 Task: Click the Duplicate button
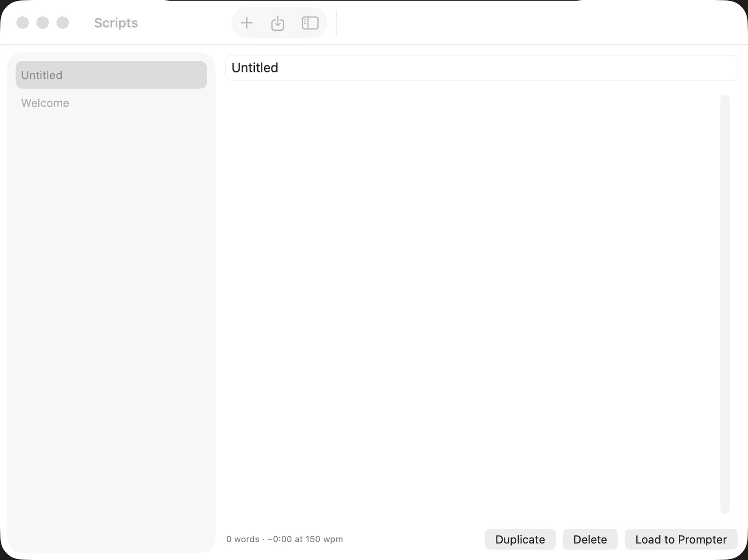(x=520, y=539)
